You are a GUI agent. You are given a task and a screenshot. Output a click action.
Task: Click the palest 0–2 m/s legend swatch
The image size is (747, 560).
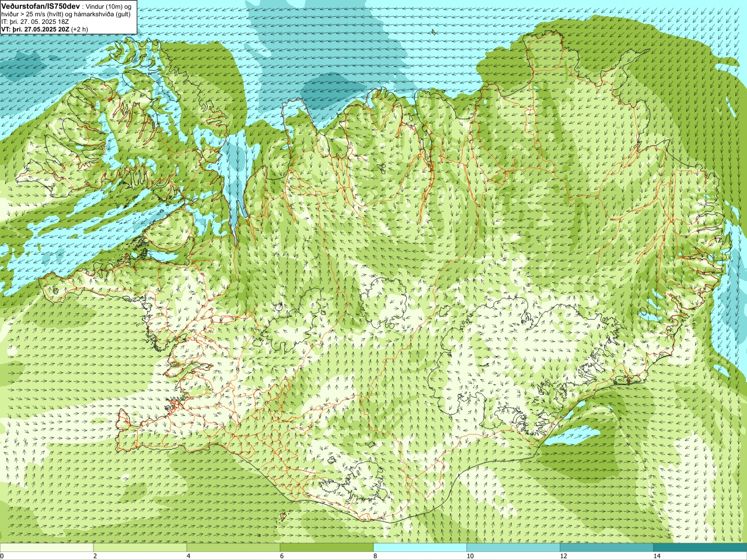[47, 548]
